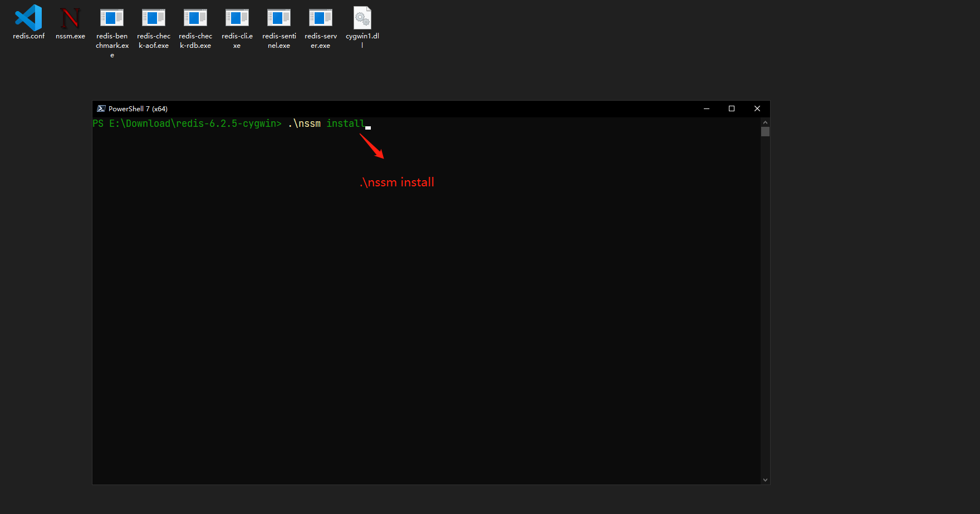Viewport: 980px width, 514px height.
Task: Select the nssm.exe icon
Action: pos(70,18)
